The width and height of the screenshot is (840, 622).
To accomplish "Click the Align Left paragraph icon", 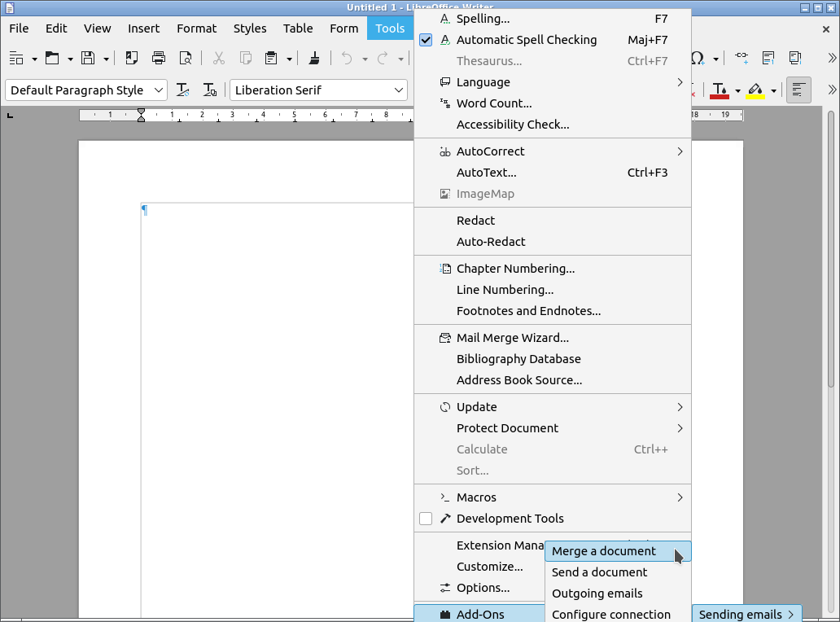I will tap(798, 90).
